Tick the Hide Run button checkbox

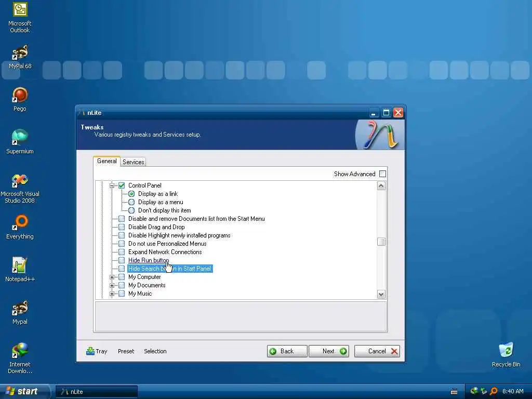pyautogui.click(x=122, y=260)
